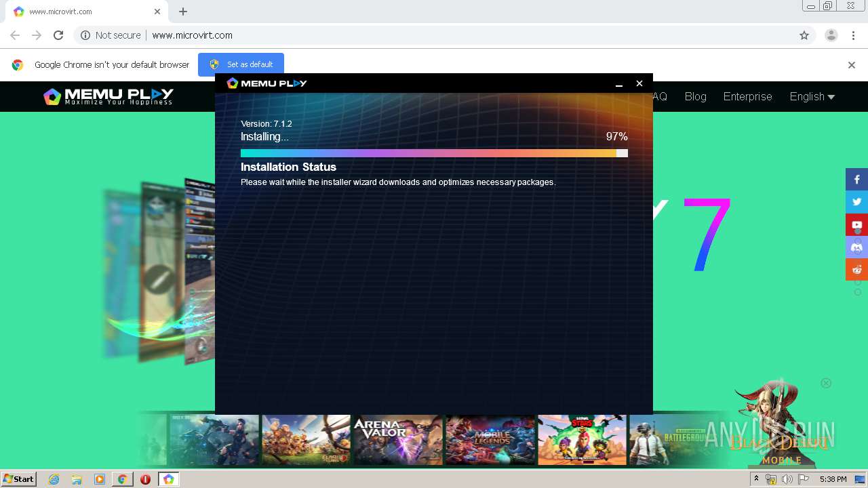Click the MEmu Play logo in installer title bar
The width and height of the screenshot is (868, 488).
(267, 83)
